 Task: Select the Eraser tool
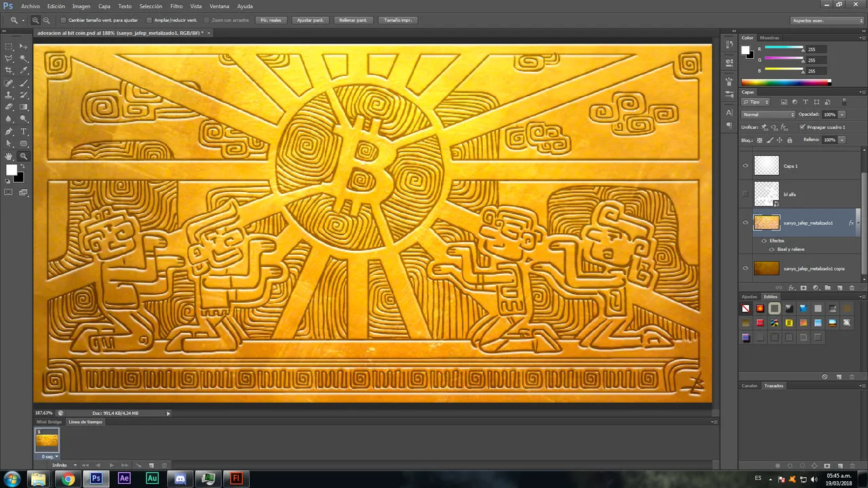point(9,107)
